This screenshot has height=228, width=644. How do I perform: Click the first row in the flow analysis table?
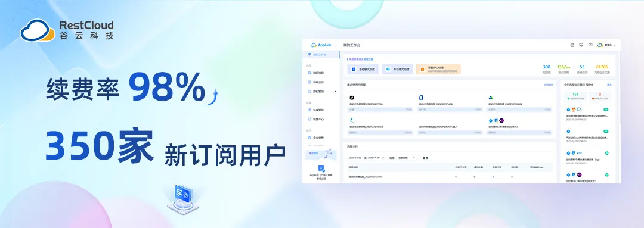click(x=450, y=177)
